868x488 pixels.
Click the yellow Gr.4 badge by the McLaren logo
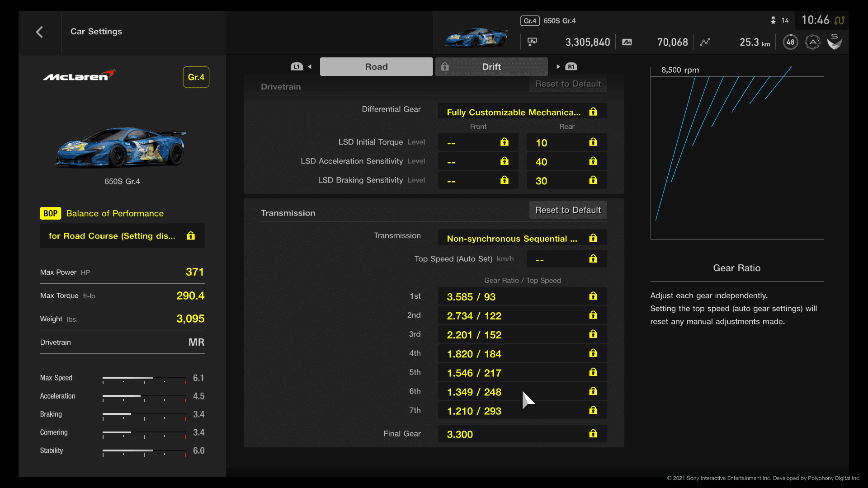point(196,77)
